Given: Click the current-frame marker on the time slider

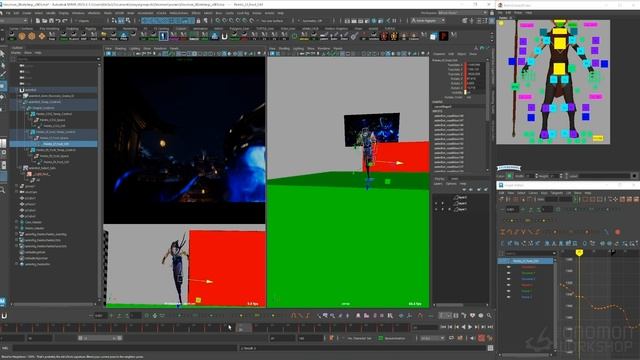Looking at the screenshot, I should (x=244, y=328).
